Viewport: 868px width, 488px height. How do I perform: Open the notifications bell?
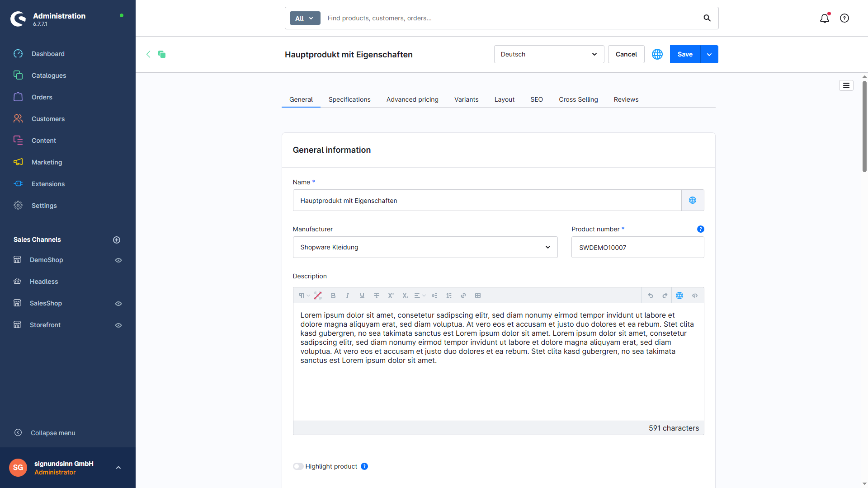pyautogui.click(x=825, y=18)
